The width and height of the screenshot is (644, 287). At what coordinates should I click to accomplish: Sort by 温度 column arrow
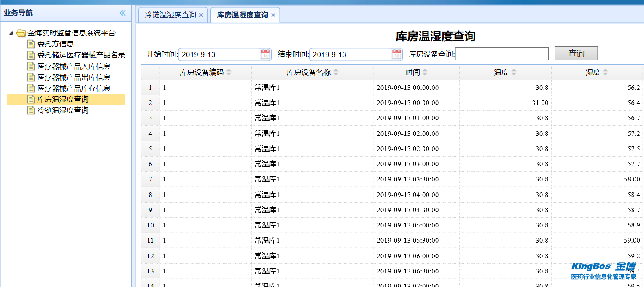(x=514, y=72)
